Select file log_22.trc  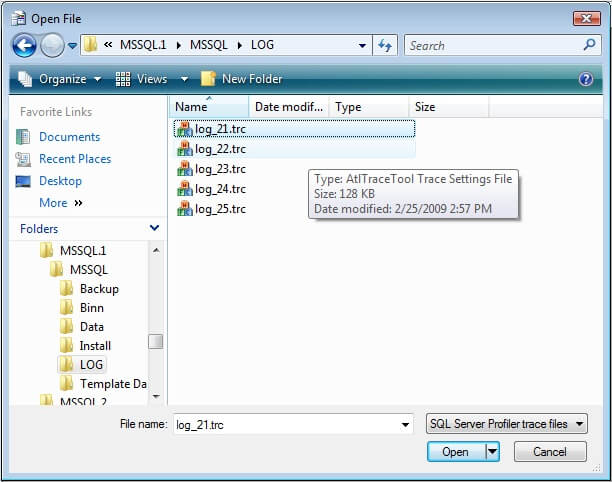(x=294, y=149)
